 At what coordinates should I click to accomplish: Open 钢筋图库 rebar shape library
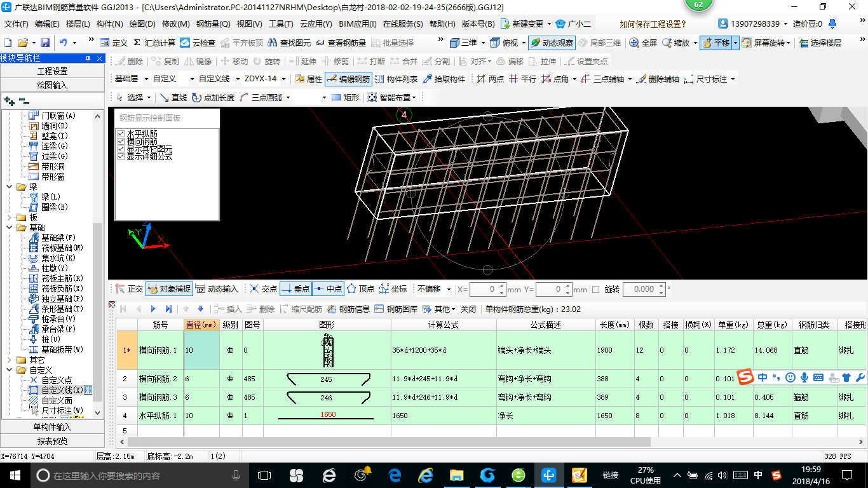[397, 309]
